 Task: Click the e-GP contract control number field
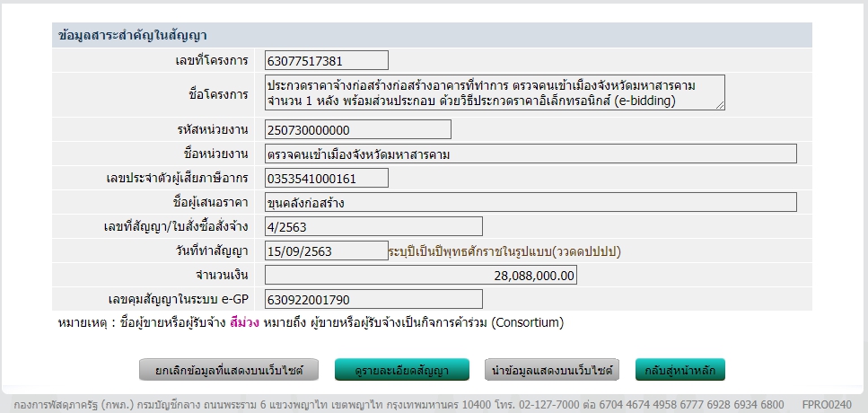(373, 299)
